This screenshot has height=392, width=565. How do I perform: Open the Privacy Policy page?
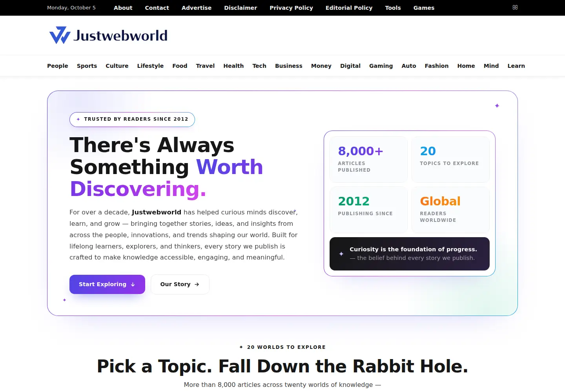(x=291, y=8)
